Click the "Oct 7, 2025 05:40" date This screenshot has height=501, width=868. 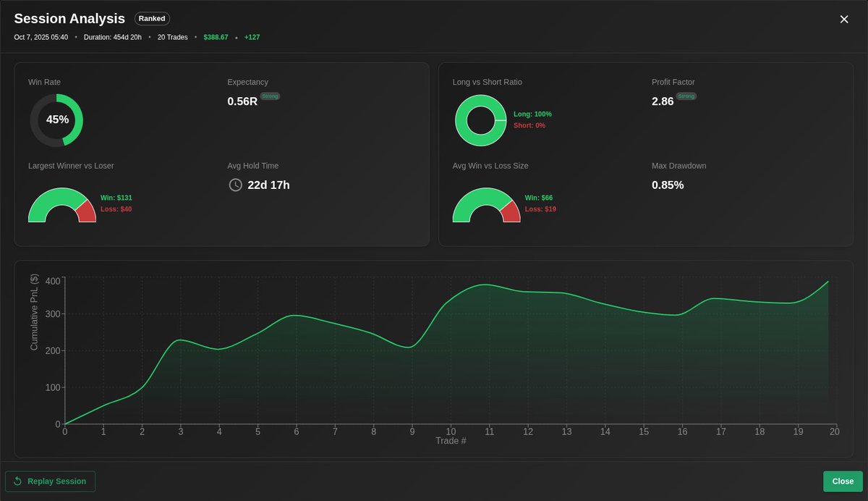click(41, 37)
